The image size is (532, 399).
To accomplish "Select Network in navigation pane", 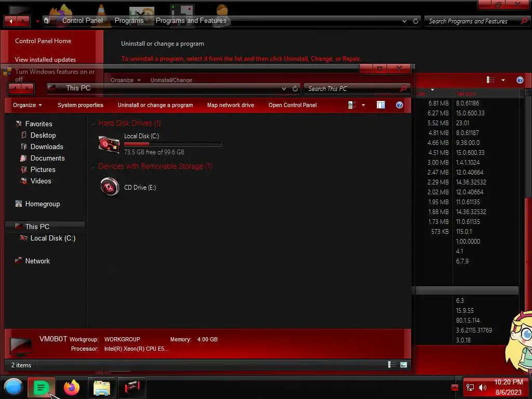I will pyautogui.click(x=37, y=261).
